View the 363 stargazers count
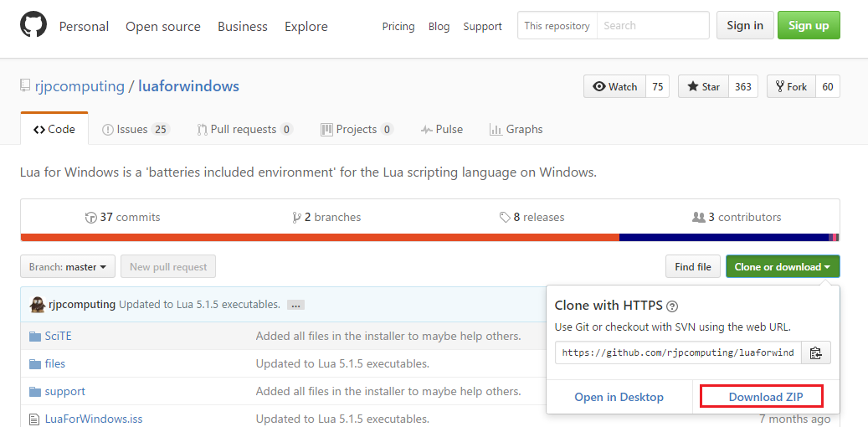The image size is (868, 427). click(743, 86)
